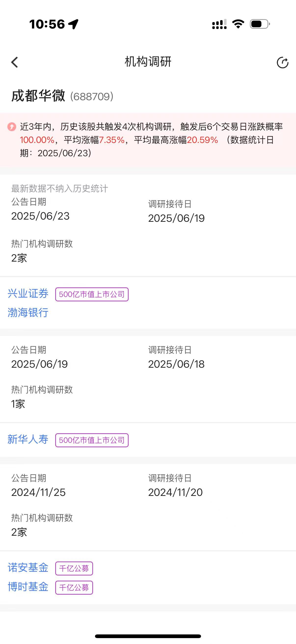The height and width of the screenshot is (644, 296).
Task: Open 渤海银行 institution link
Action: tap(28, 312)
